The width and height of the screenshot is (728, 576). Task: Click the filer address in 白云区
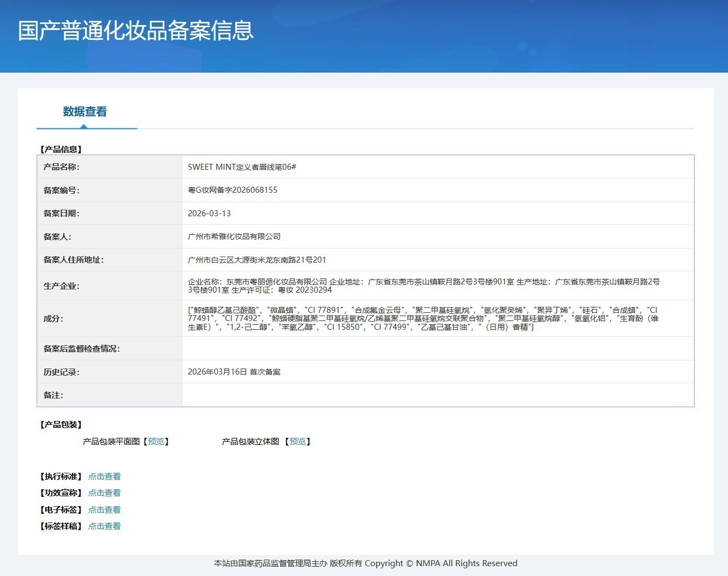[x=256, y=260]
